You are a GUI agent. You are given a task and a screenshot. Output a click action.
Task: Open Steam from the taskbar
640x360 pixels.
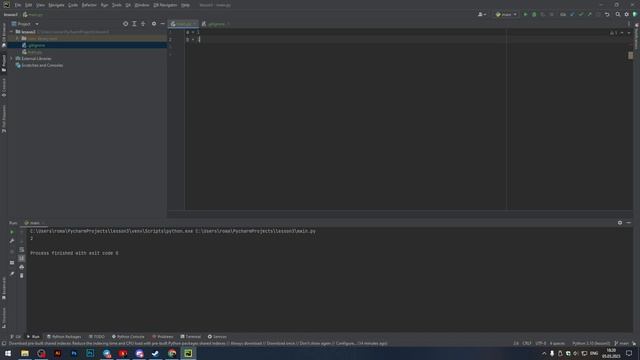156,353
